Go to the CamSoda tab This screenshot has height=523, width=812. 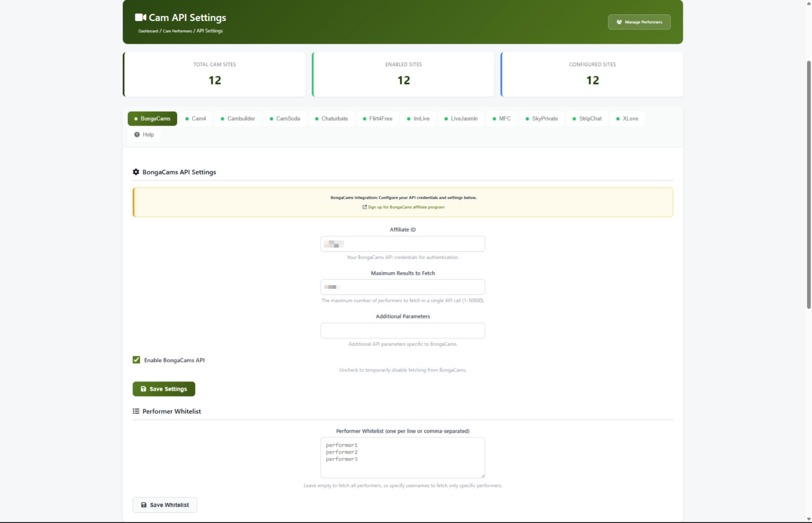[x=285, y=119]
